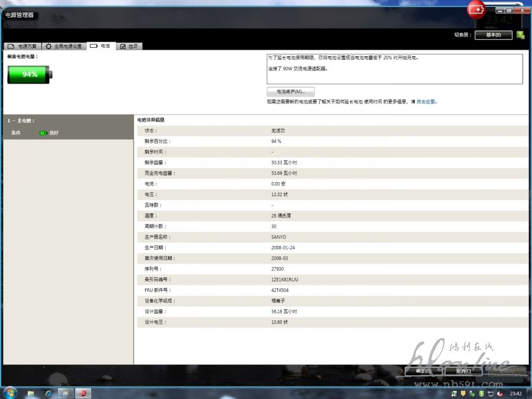The width and height of the screenshot is (532, 399).
Task: Click the red battery gadget icon at top
Action: pyautogui.click(x=476, y=9)
